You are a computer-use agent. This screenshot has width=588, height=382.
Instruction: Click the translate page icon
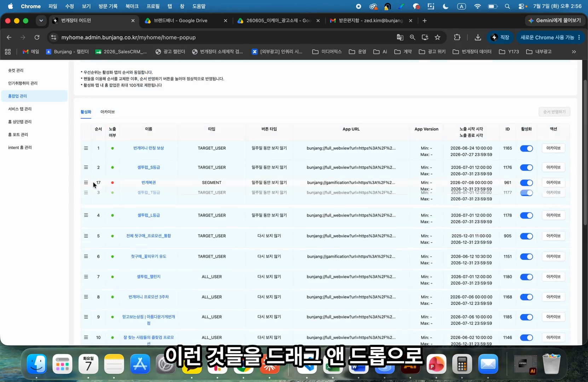point(400,37)
